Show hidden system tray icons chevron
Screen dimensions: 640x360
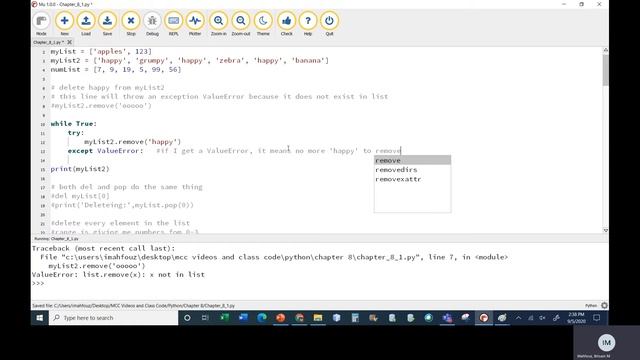point(518,318)
